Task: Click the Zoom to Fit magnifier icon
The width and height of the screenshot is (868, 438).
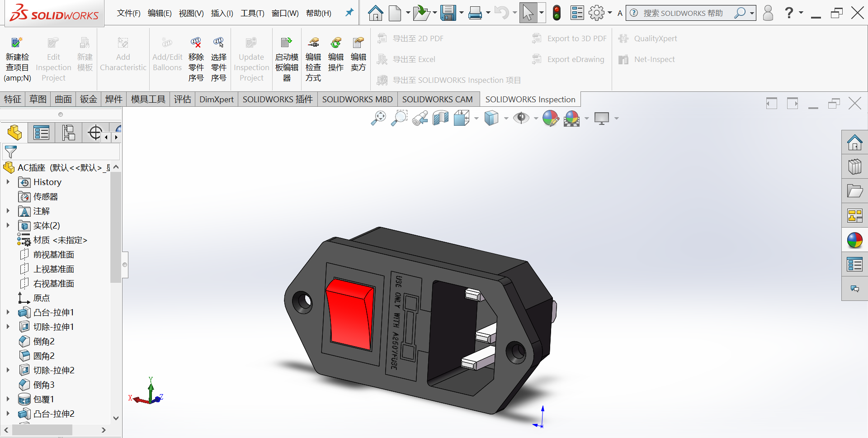Action: tap(378, 119)
